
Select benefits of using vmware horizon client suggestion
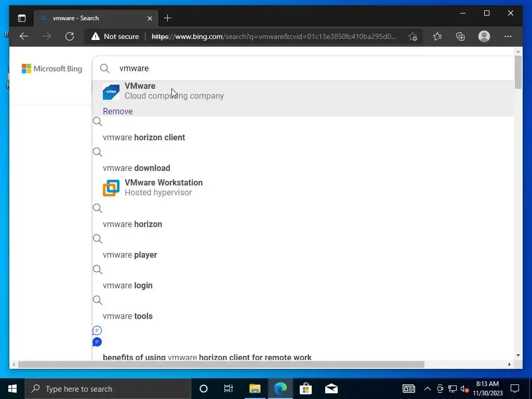(207, 357)
